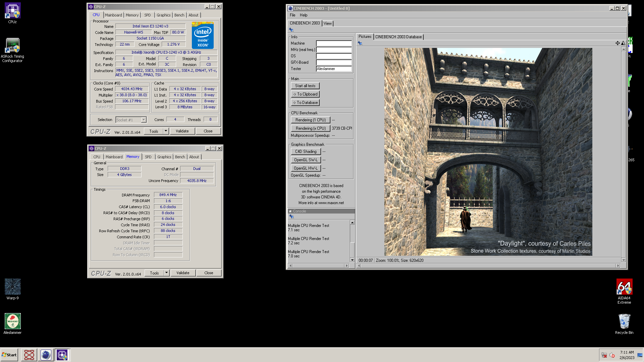Click the four-arrow move icon above the picture
This screenshot has width=644, height=362.
pyautogui.click(x=618, y=43)
